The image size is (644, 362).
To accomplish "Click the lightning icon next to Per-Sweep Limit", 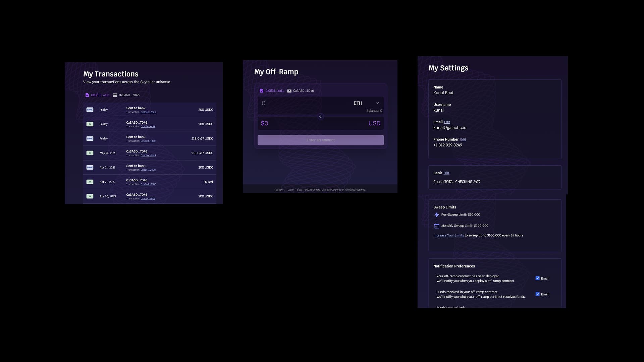I will pyautogui.click(x=436, y=215).
